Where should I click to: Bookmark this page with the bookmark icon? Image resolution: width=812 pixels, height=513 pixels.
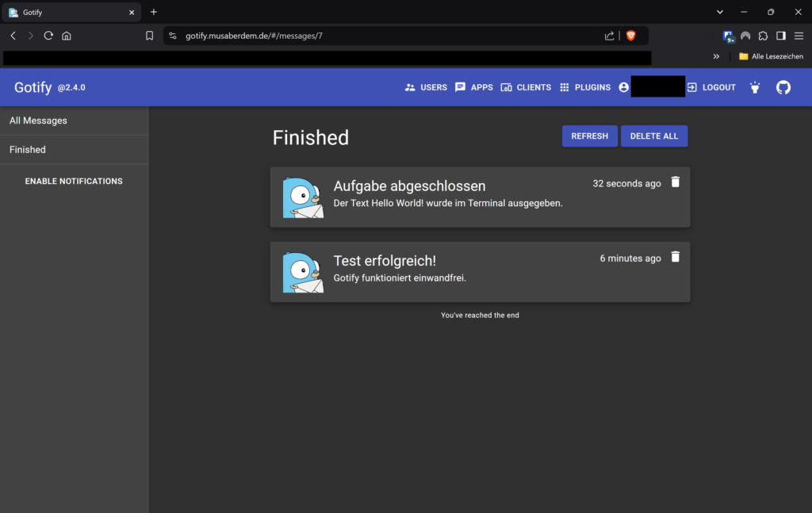[x=149, y=36]
